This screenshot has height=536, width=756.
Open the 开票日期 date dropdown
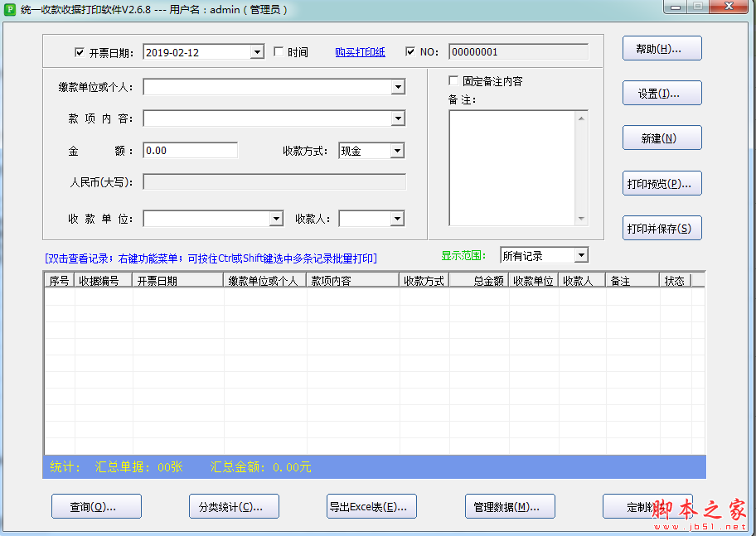click(256, 52)
